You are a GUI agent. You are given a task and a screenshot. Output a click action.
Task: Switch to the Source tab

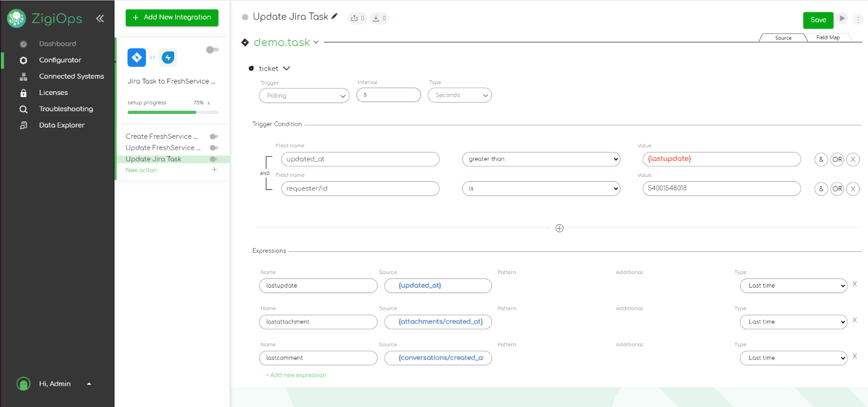(783, 38)
